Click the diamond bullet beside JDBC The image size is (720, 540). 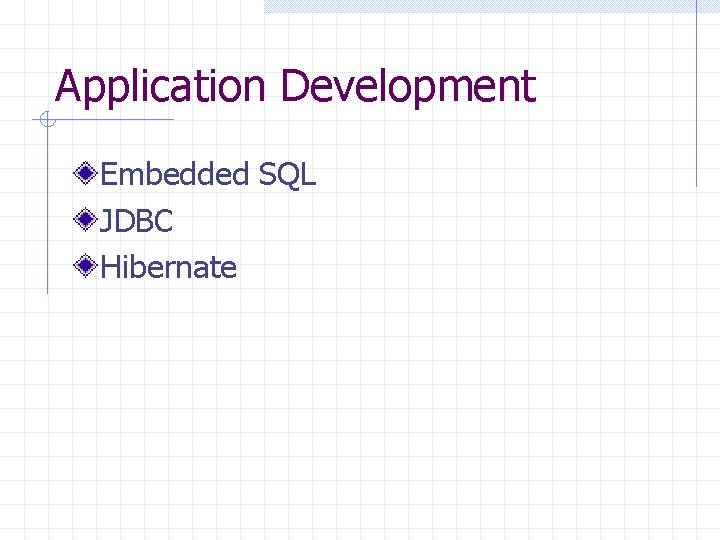click(x=85, y=219)
